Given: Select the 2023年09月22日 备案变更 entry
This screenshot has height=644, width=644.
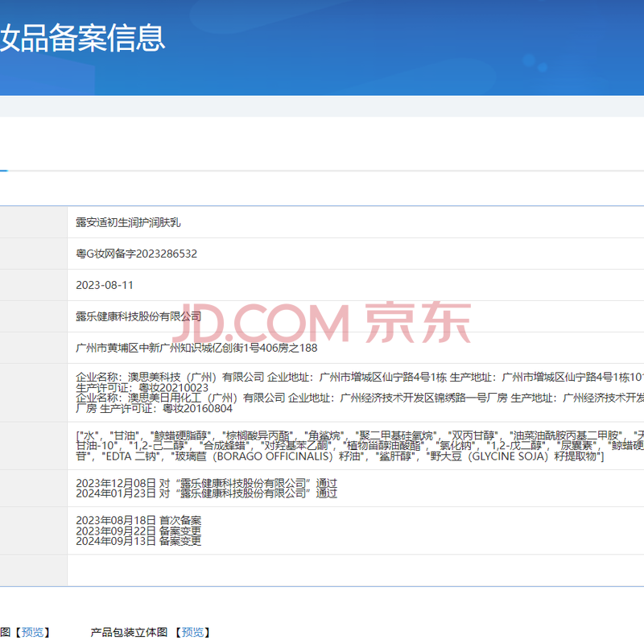Looking at the screenshot, I should tap(138, 531).
